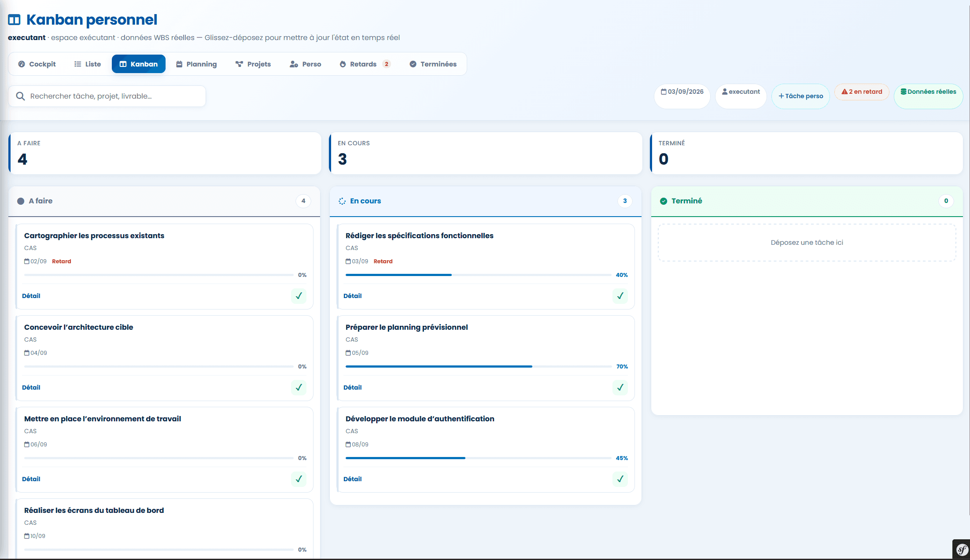Screen dimensions: 970x560
Task: Open Détail of Concevoir l'architecture cible
Action: [31, 387]
